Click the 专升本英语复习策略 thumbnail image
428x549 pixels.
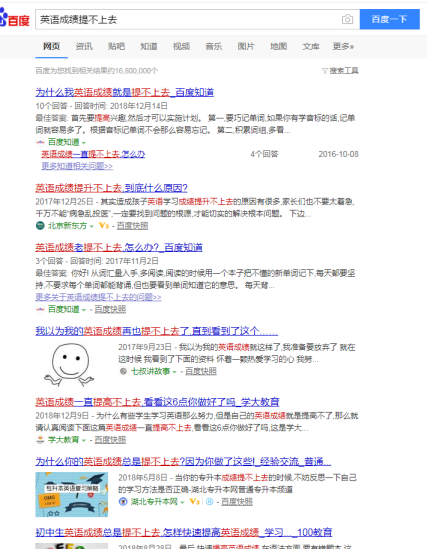pyautogui.click(x=71, y=494)
